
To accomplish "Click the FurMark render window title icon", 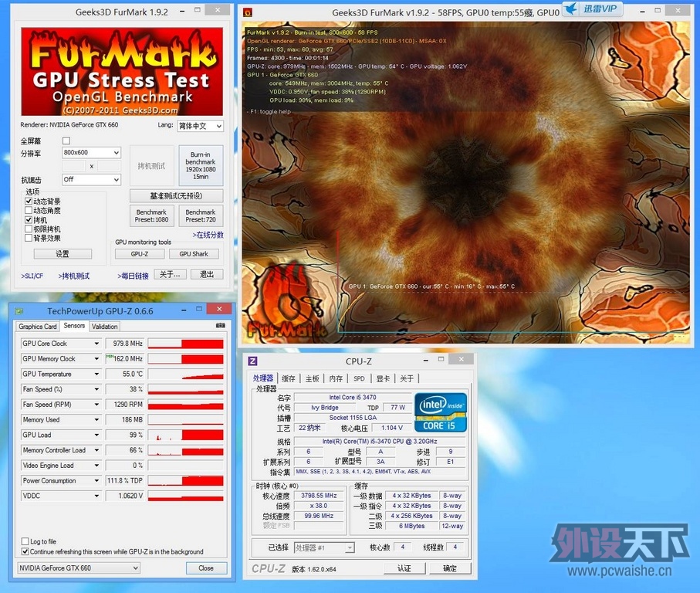I will pos(247,12).
